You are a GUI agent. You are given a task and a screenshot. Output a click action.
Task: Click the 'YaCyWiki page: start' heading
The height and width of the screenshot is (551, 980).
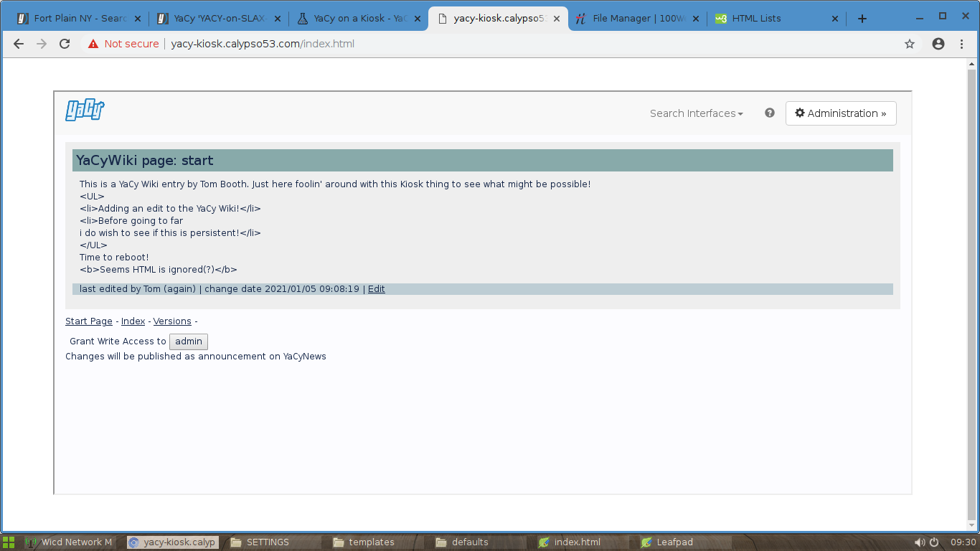[x=145, y=161]
